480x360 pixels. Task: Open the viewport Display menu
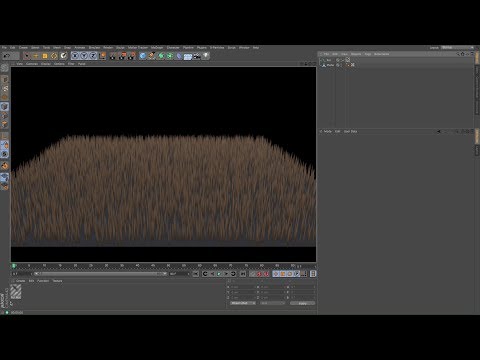[x=46, y=64]
